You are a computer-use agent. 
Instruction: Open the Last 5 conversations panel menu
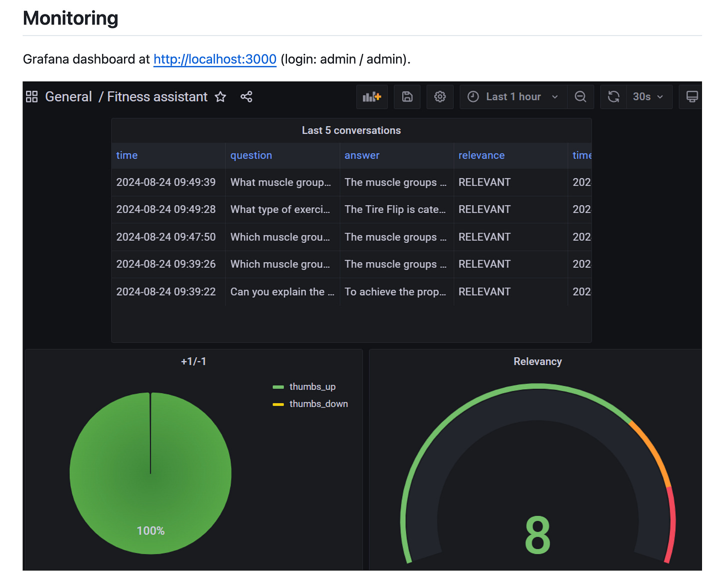point(351,130)
